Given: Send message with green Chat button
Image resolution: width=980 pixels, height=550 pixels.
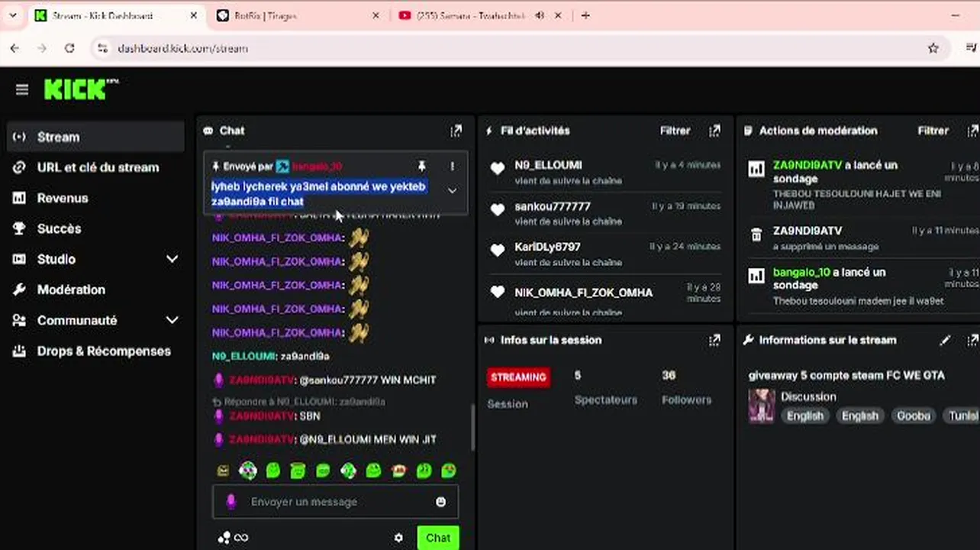Looking at the screenshot, I should click(x=438, y=538).
